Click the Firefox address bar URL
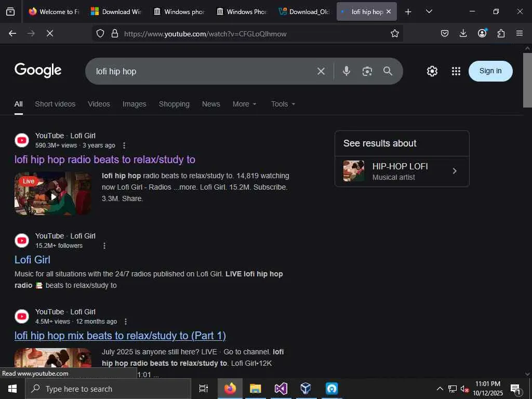 point(205,34)
